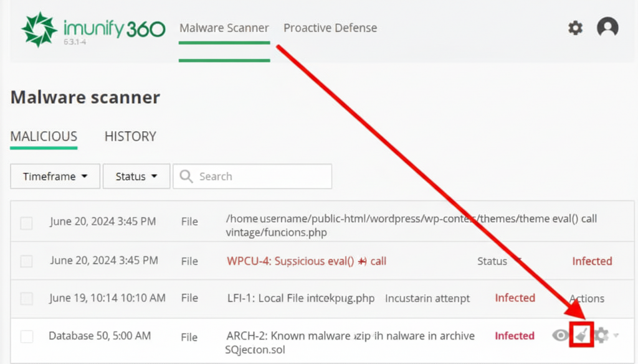Click the Malware Scanner navigation link
This screenshot has width=638, height=364.
224,28
